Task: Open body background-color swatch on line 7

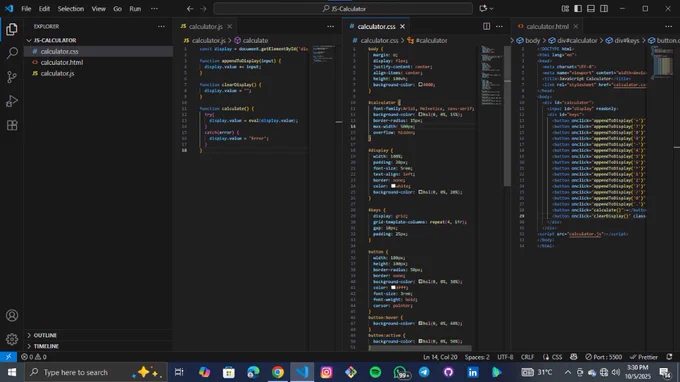Action: click(420, 85)
